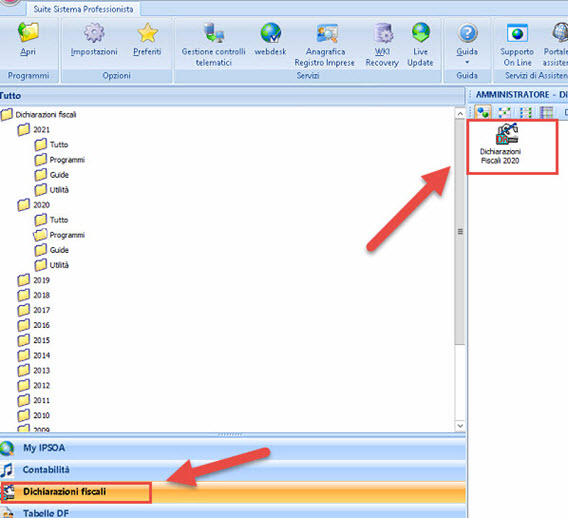Open Impostazioni gear settings
568x518 pixels.
pos(94,39)
